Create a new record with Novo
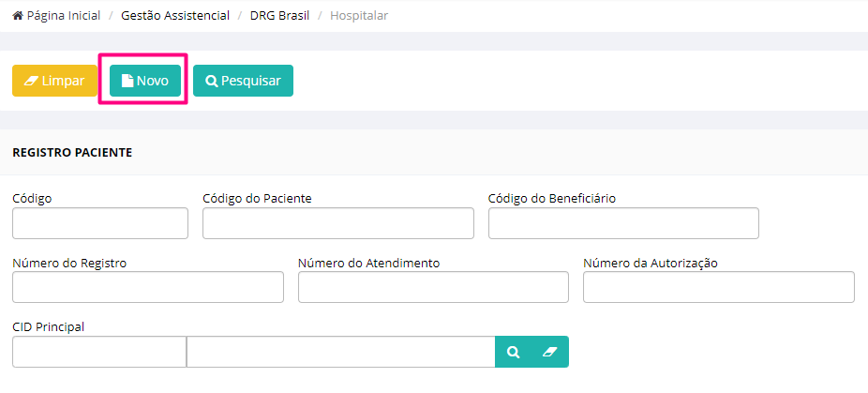Viewport: 868px width, 393px height. point(145,81)
